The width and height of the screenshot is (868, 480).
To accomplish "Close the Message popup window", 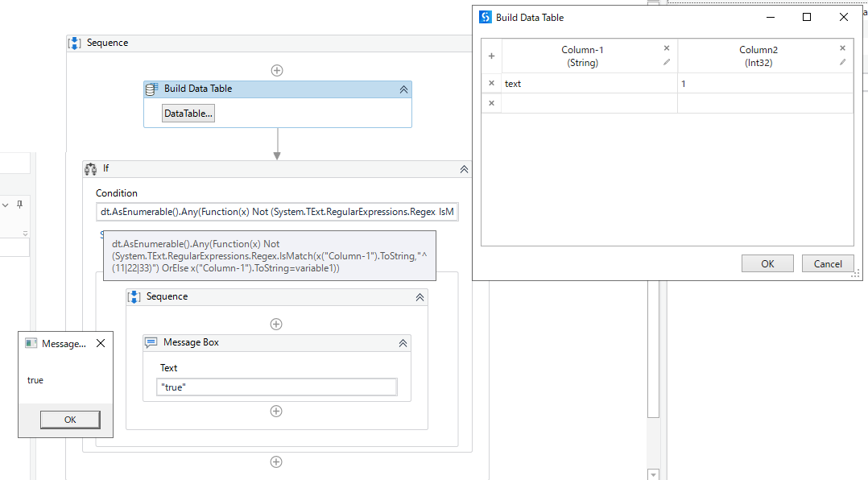I will click(x=101, y=343).
